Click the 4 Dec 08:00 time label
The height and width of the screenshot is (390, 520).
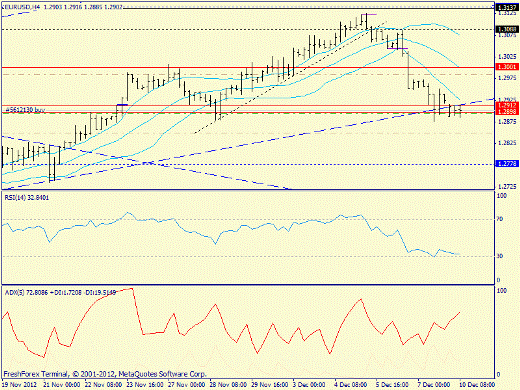[x=351, y=385]
